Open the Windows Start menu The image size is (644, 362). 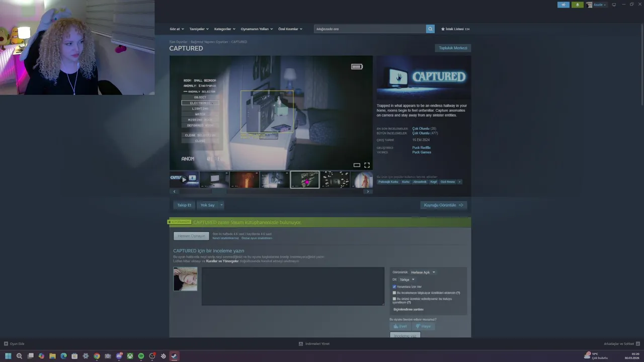[8, 356]
